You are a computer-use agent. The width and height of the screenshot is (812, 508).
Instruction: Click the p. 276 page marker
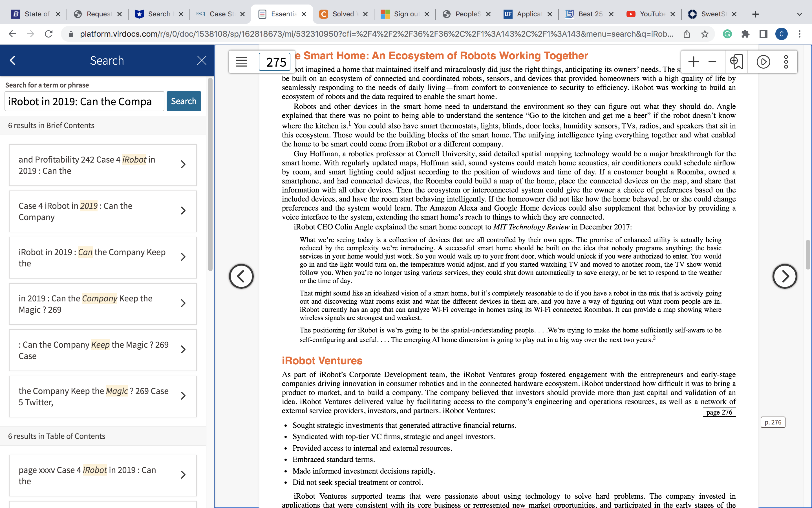click(773, 422)
